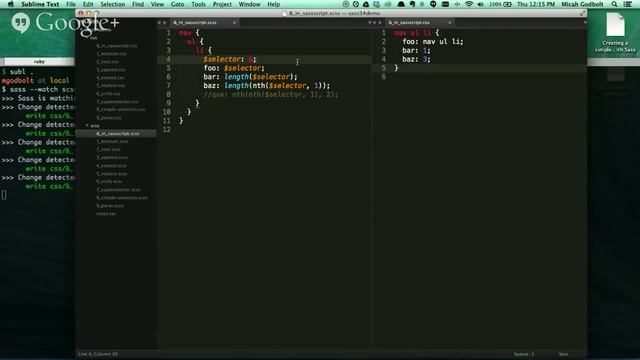Open the desktop file 'Creating a simple…ith Sass'
This screenshot has height=360, width=640.
pos(615,33)
